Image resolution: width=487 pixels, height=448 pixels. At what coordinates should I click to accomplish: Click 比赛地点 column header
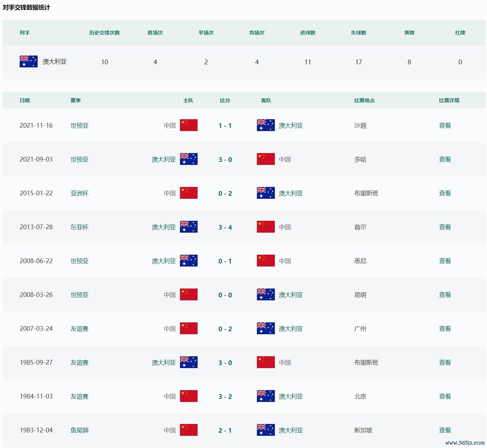click(x=364, y=101)
